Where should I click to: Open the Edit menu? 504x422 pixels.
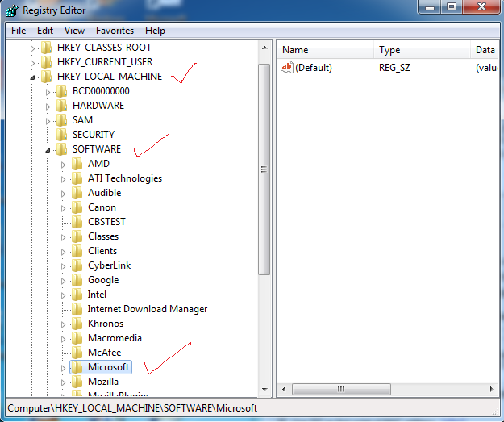point(45,31)
